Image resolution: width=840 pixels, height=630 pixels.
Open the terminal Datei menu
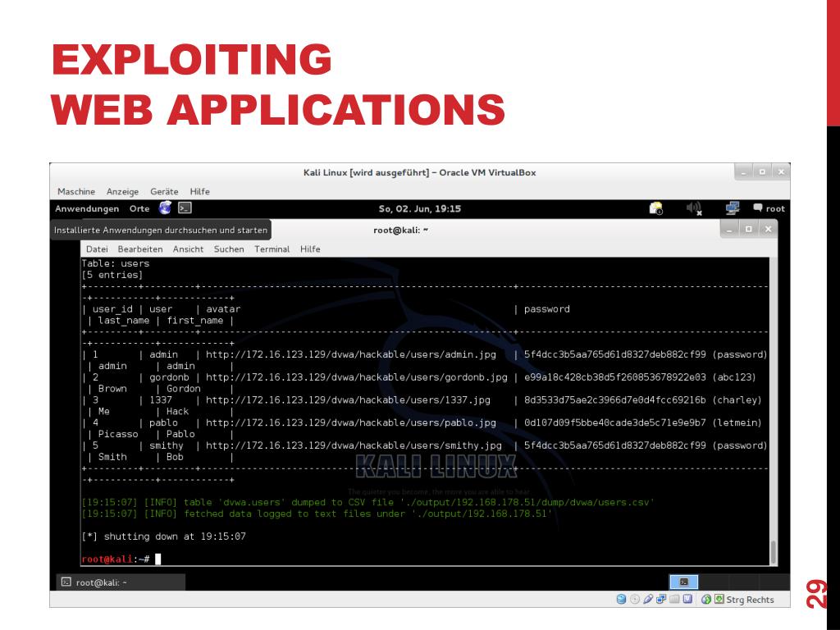click(97, 249)
